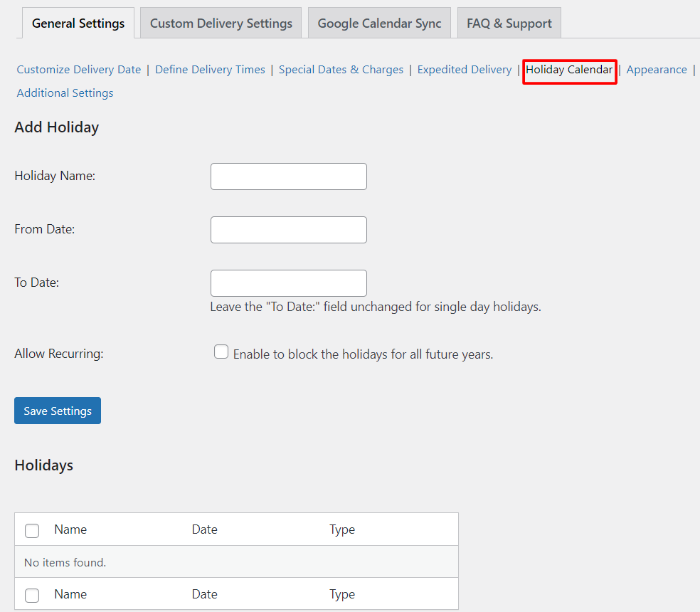Go to Expedited Delivery settings

click(x=464, y=70)
